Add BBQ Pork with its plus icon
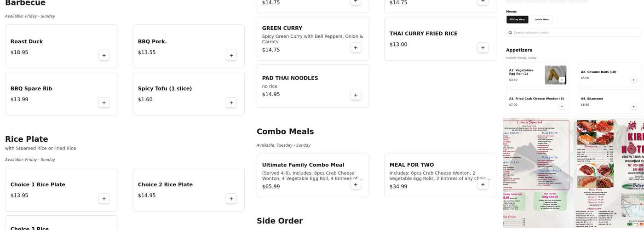The image size is (644, 230). click(x=231, y=55)
